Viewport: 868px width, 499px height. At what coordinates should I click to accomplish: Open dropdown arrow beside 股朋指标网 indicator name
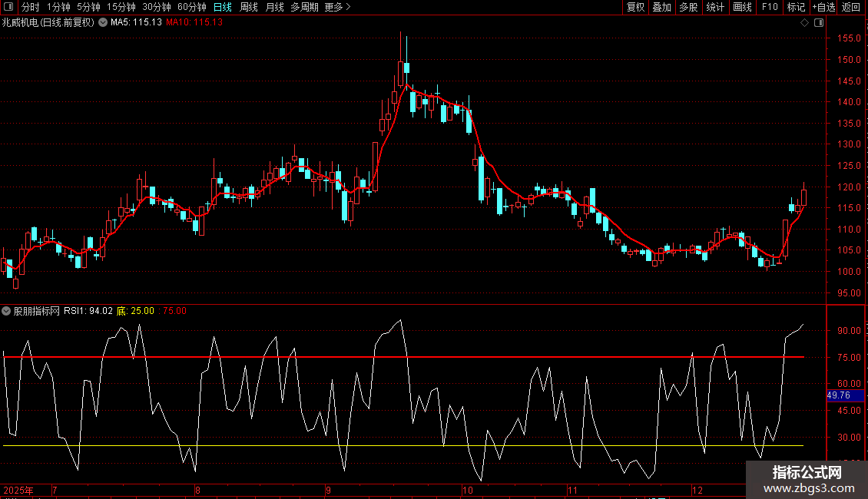[x=6, y=311]
